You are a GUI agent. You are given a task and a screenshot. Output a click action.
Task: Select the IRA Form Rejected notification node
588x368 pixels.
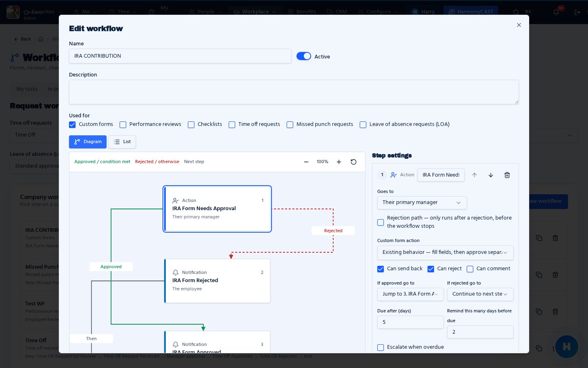tap(217, 281)
